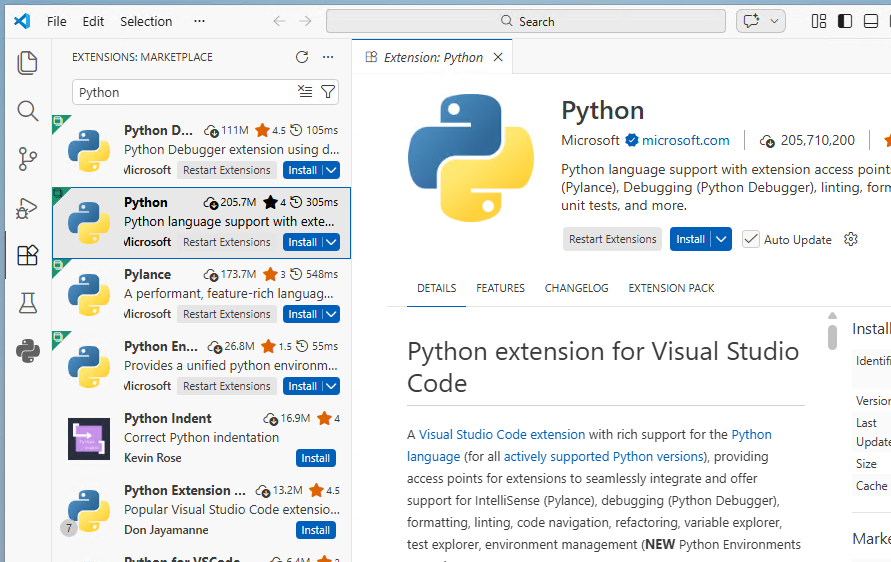891x562 pixels.
Task: Select the Extension: Python editor tab
Action: (432, 57)
